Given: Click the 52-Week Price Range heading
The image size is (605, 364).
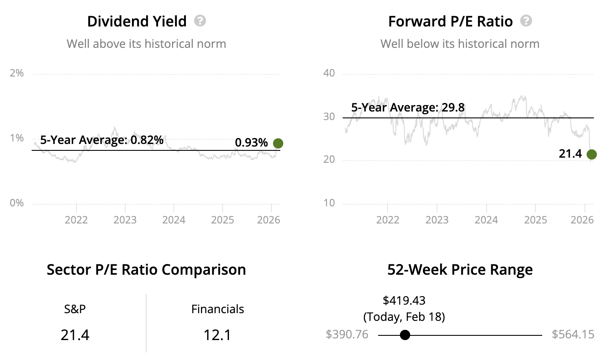Looking at the screenshot, I should pos(460,270).
